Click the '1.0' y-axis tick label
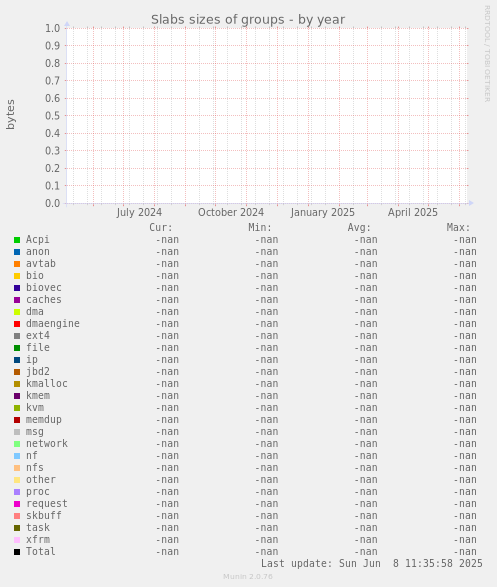 pyautogui.click(x=53, y=28)
